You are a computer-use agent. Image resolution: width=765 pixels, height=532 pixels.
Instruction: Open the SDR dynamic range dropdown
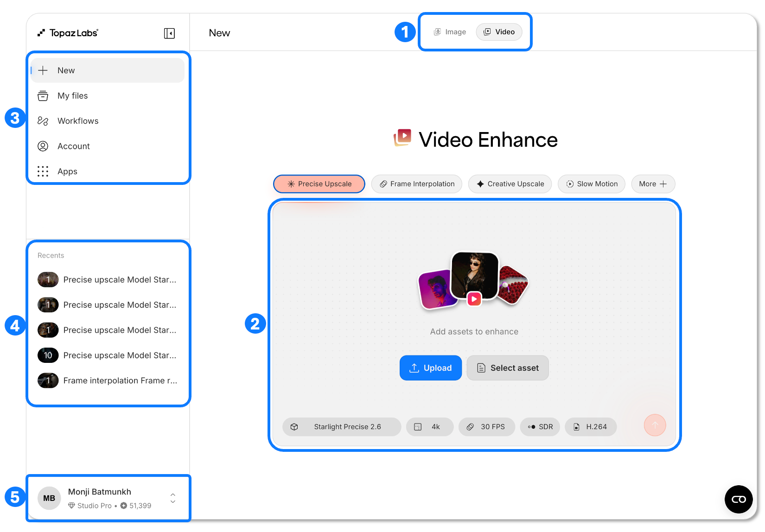[x=540, y=427]
